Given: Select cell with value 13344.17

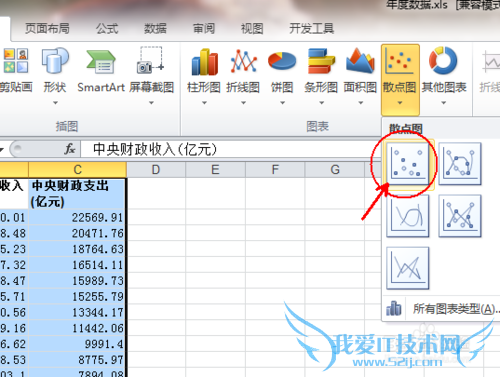Looking at the screenshot, I should tap(77, 312).
